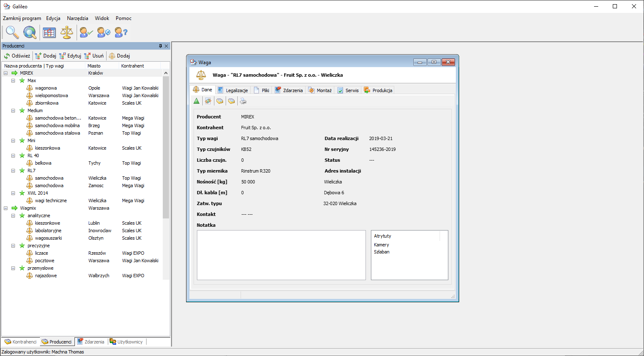The width and height of the screenshot is (644, 356).
Task: Click the golden scales toolbar icon
Action: pos(67,32)
